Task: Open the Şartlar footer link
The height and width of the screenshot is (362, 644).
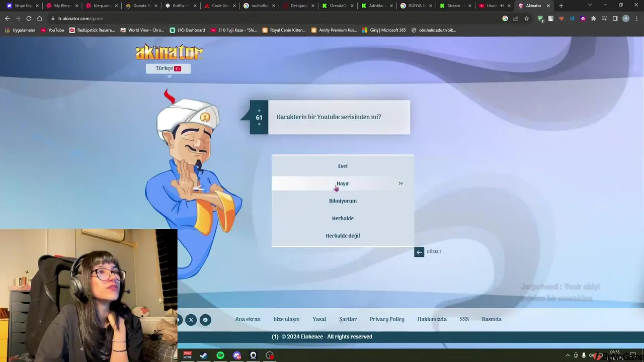Action: 348,319
